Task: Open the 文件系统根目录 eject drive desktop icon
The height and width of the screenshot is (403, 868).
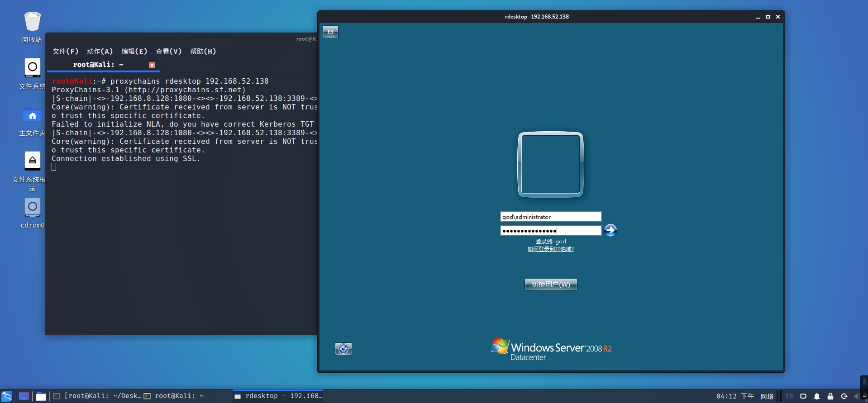Action: click(x=32, y=161)
